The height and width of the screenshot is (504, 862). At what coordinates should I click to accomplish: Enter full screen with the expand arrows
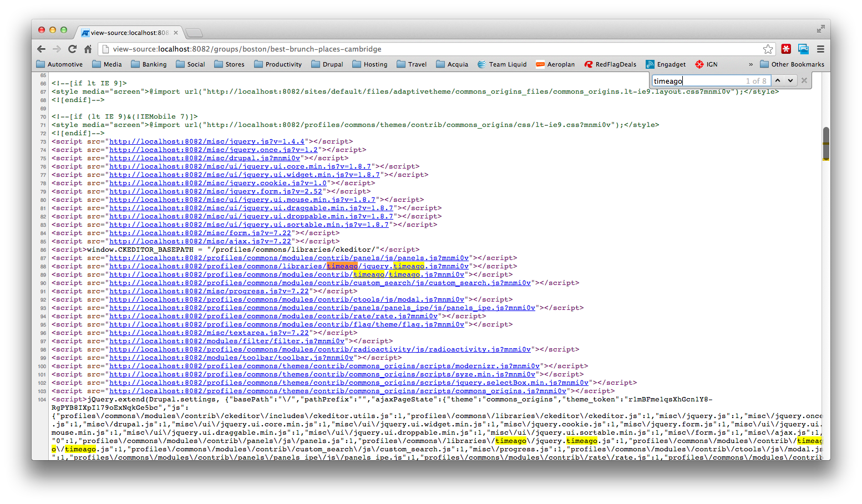click(821, 29)
